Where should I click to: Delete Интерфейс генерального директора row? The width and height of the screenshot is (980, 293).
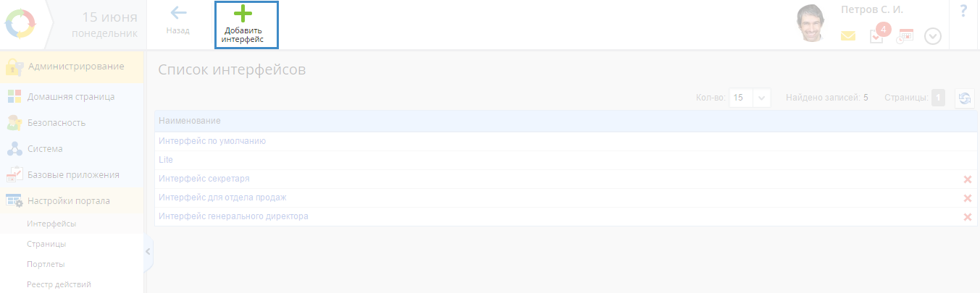pyautogui.click(x=967, y=217)
